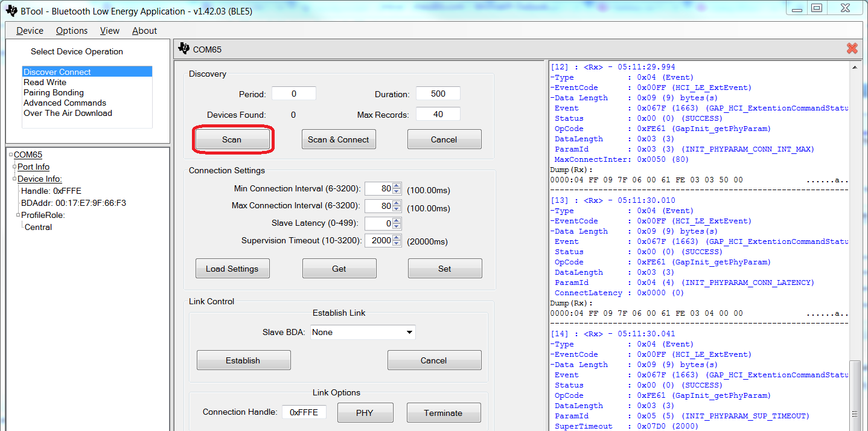
Task: Select Read Write in device operations list
Action: point(45,82)
